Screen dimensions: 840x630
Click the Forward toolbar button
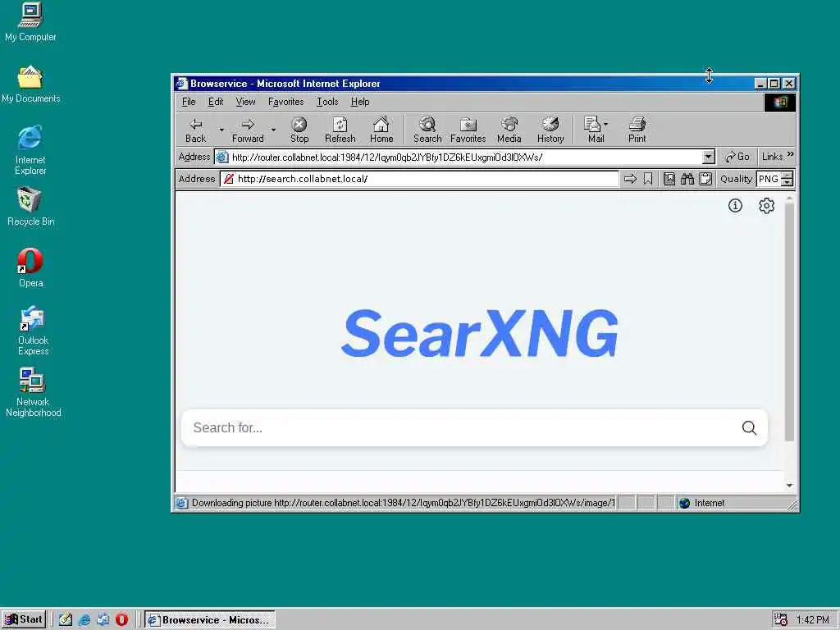[x=248, y=130]
